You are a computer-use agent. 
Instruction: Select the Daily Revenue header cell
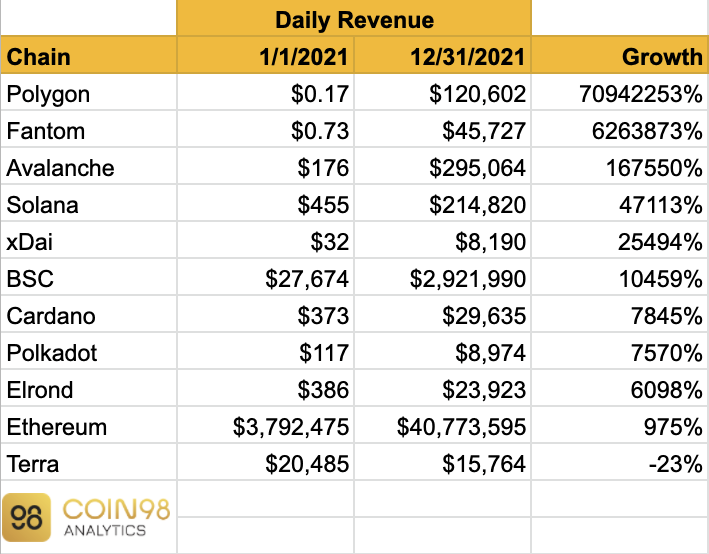pyautogui.click(x=354, y=18)
